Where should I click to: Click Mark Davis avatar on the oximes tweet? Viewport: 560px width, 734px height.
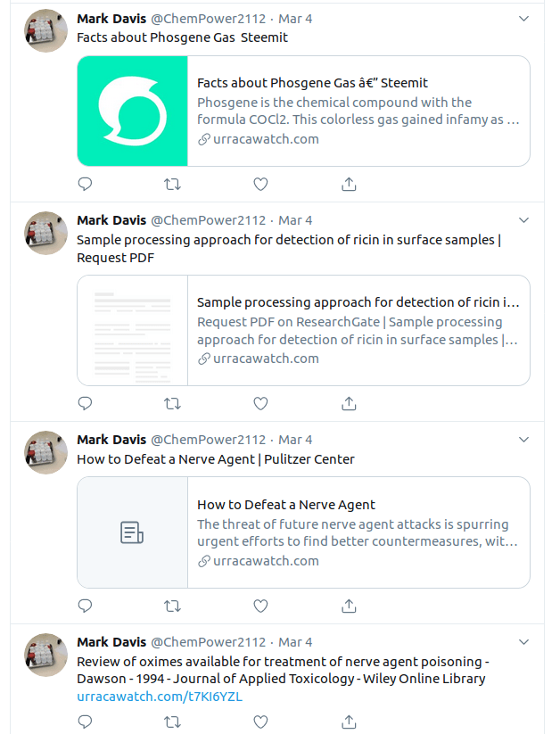(x=45, y=655)
